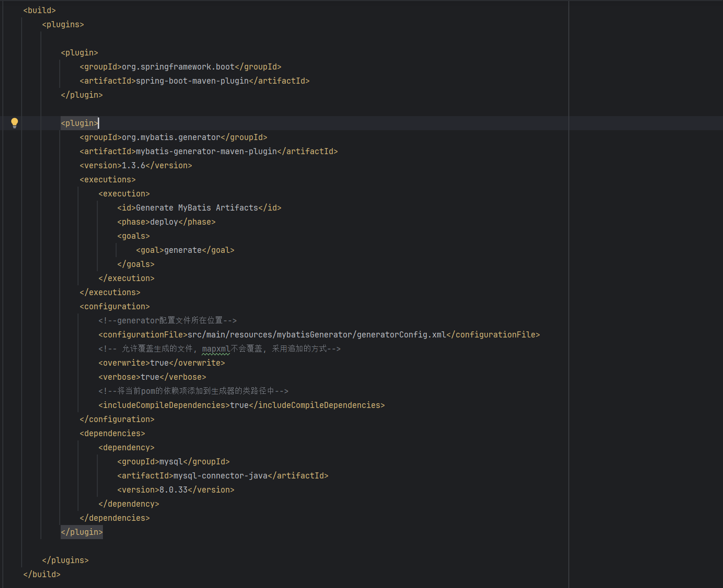Click version 1.3.6 line
The width and height of the screenshot is (723, 588).
136,165
